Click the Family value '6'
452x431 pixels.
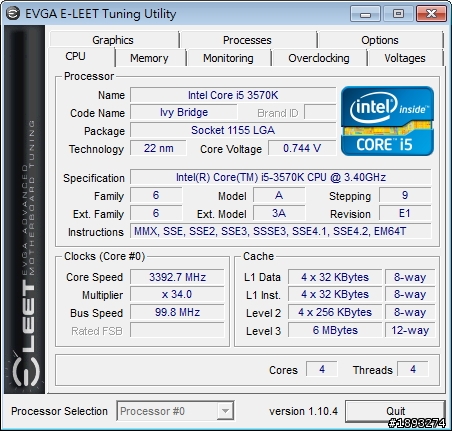pos(156,195)
